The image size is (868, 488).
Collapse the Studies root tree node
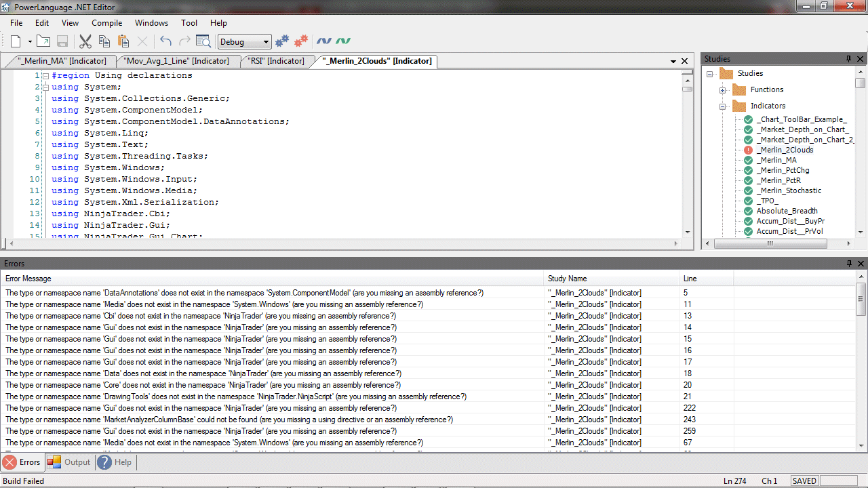[710, 74]
